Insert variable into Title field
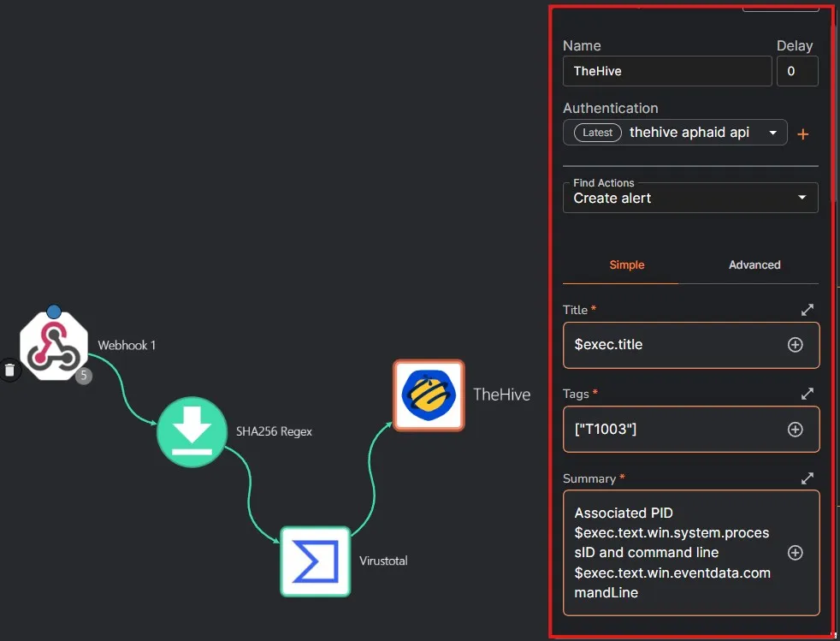The width and height of the screenshot is (840, 641). (x=795, y=345)
